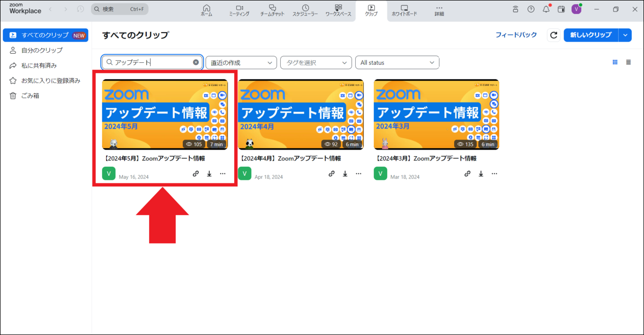Screen dimensions: 644x335
Task: Click title 【2024年3月】Zoomアップデート情報
Action: tap(425, 158)
